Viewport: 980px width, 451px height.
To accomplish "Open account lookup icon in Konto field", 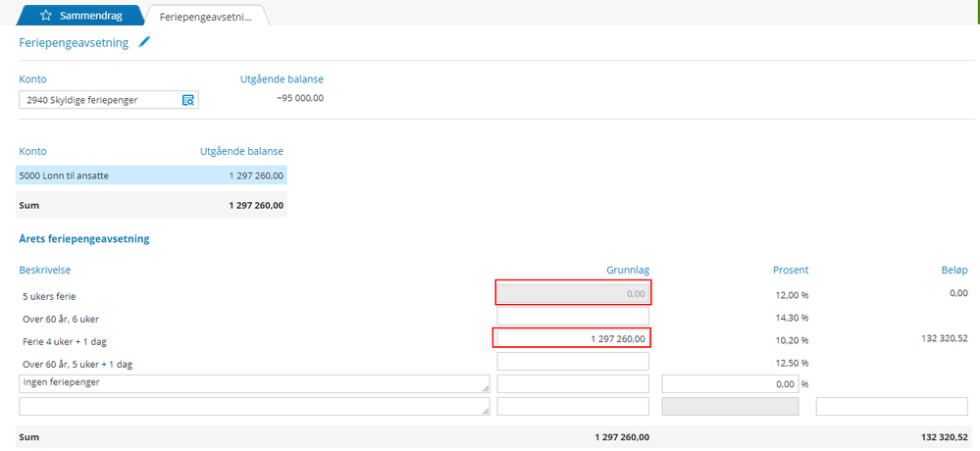I will [188, 99].
